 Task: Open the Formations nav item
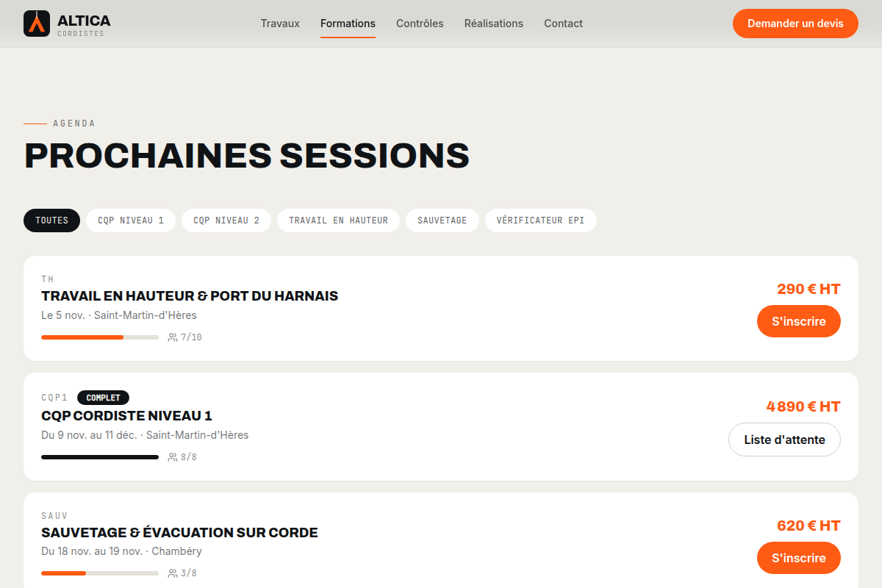pos(348,24)
